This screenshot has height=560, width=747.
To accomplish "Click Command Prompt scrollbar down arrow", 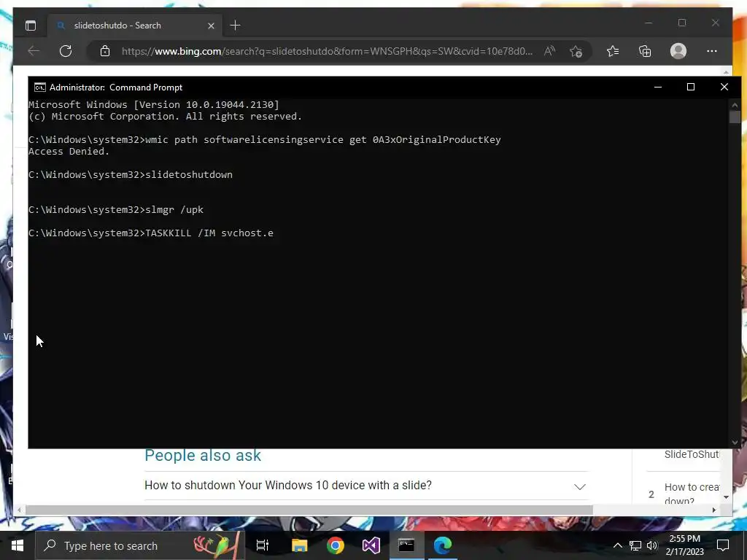I will coord(735,443).
